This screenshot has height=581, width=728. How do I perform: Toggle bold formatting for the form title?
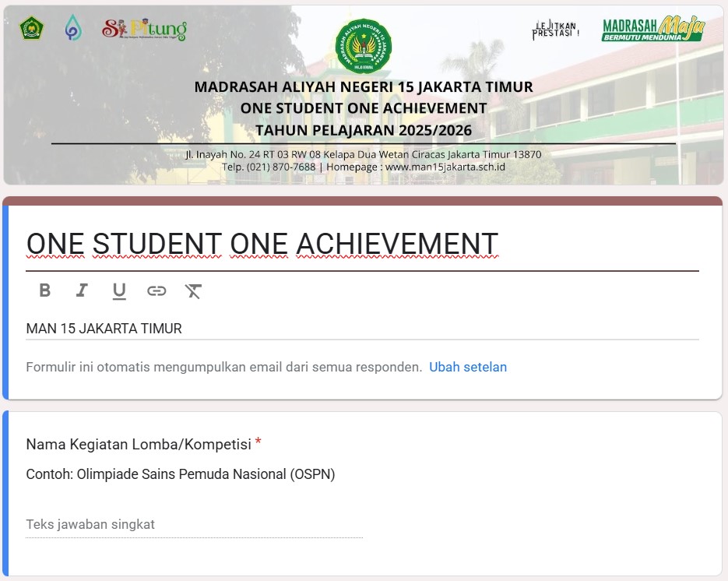coord(45,290)
